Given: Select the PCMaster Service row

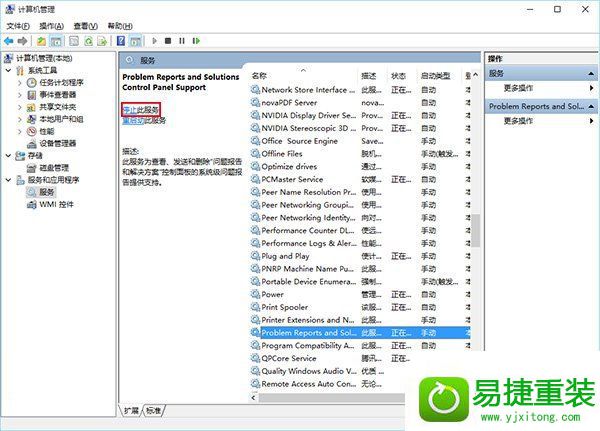Looking at the screenshot, I should (x=360, y=179).
